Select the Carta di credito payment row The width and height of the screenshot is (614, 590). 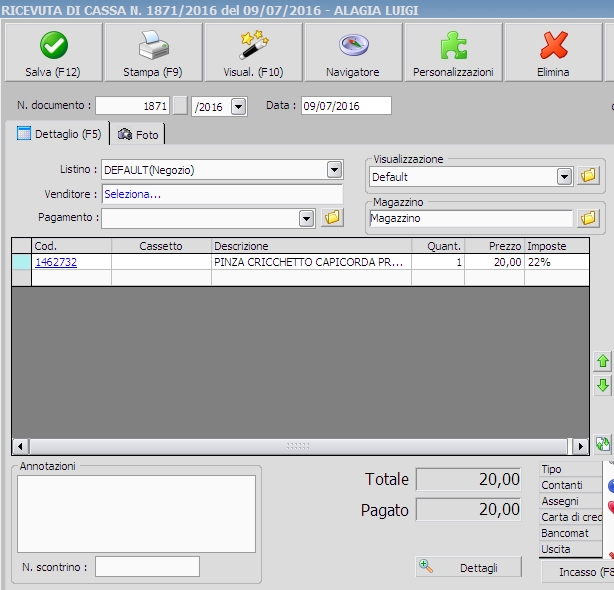[x=570, y=517]
